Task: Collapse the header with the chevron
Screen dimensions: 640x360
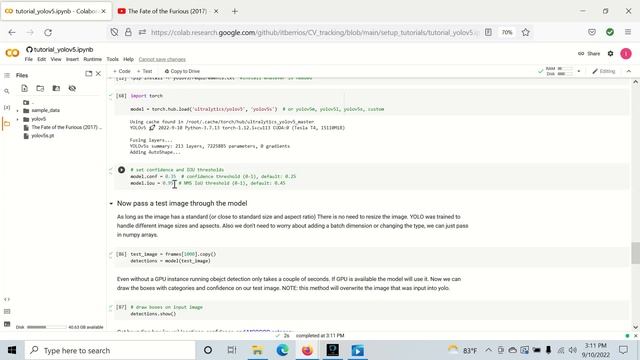Action: tap(629, 71)
